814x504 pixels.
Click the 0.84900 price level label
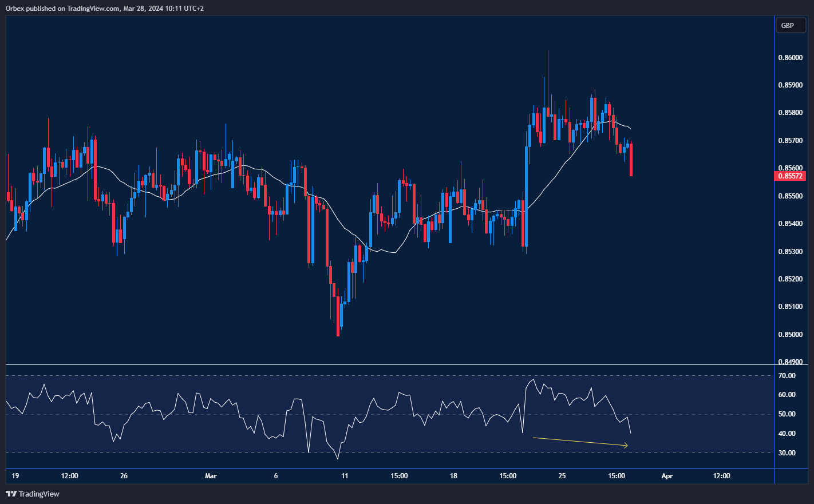coord(790,362)
